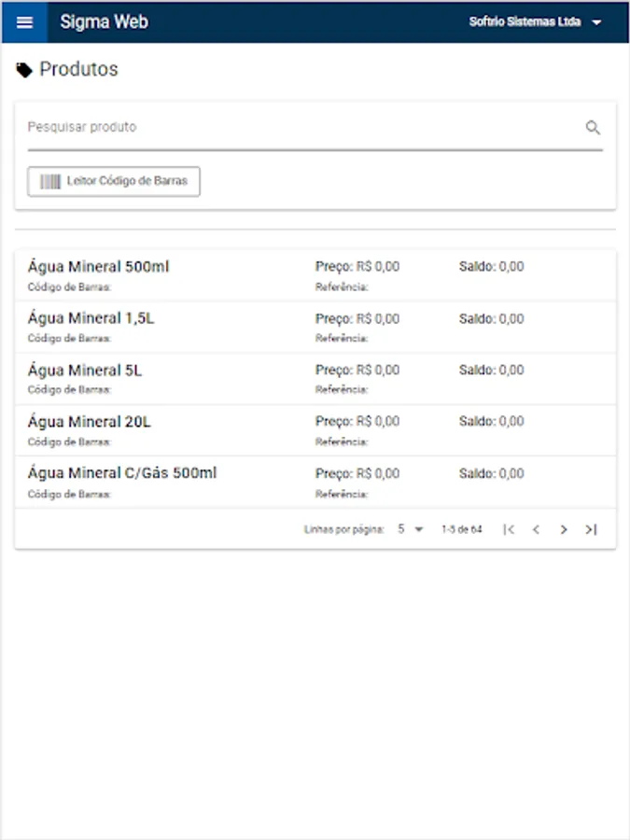Go to the first page of products
The image size is (630, 840).
tap(509, 529)
